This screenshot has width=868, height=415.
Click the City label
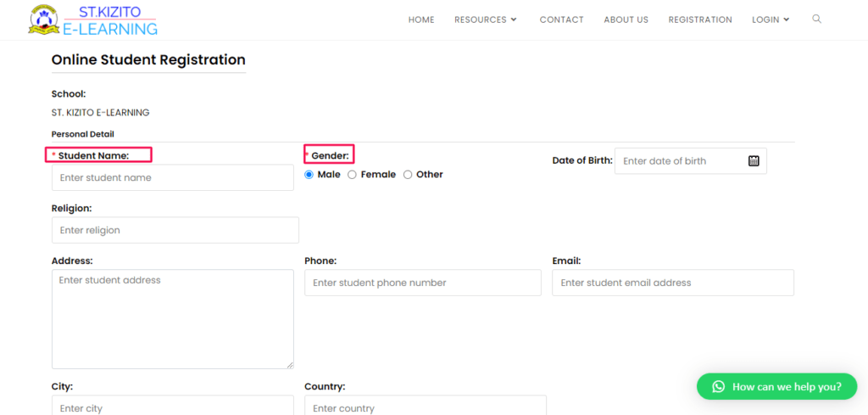(x=62, y=386)
